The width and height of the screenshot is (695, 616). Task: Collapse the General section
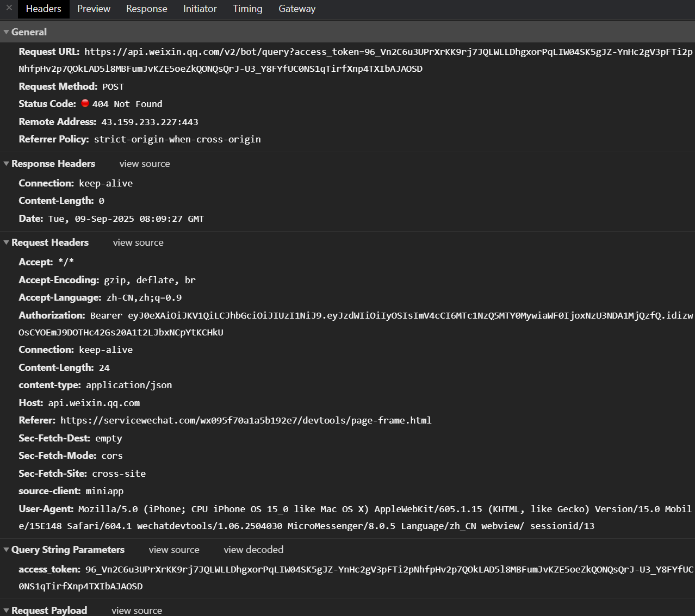pos(7,32)
